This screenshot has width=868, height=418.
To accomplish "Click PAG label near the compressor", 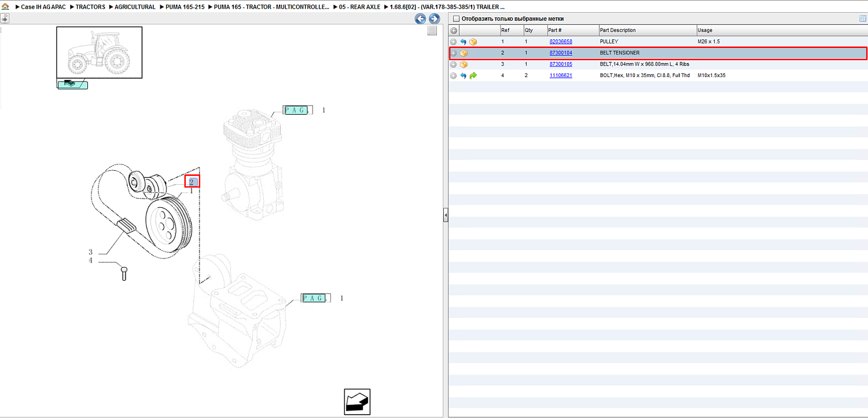I will click(296, 110).
